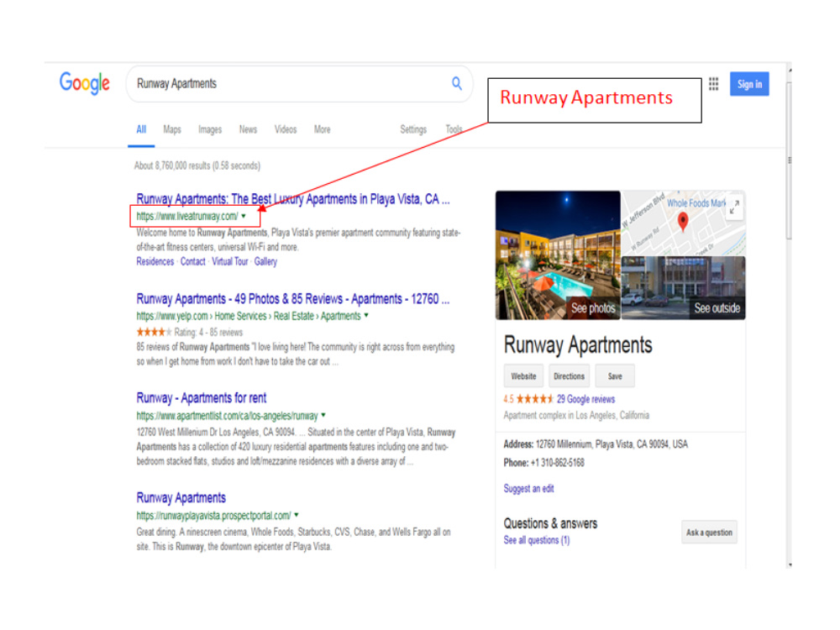Screen dimensions: 840x630
Task: Open the Runway Apartments prospectportal result title
Action: pos(181,497)
